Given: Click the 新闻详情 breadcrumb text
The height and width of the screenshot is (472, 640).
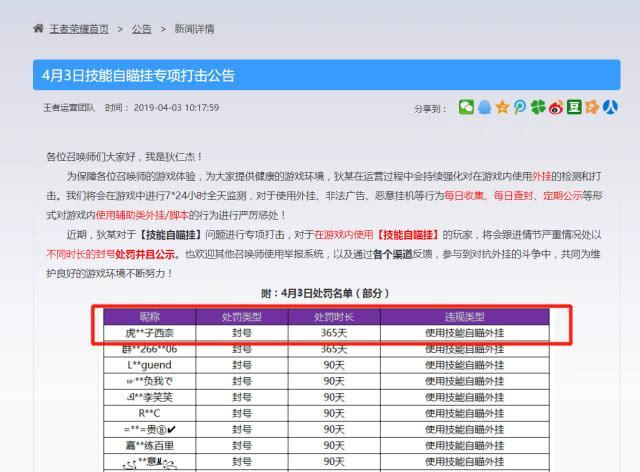Looking at the screenshot, I should tap(194, 29).
